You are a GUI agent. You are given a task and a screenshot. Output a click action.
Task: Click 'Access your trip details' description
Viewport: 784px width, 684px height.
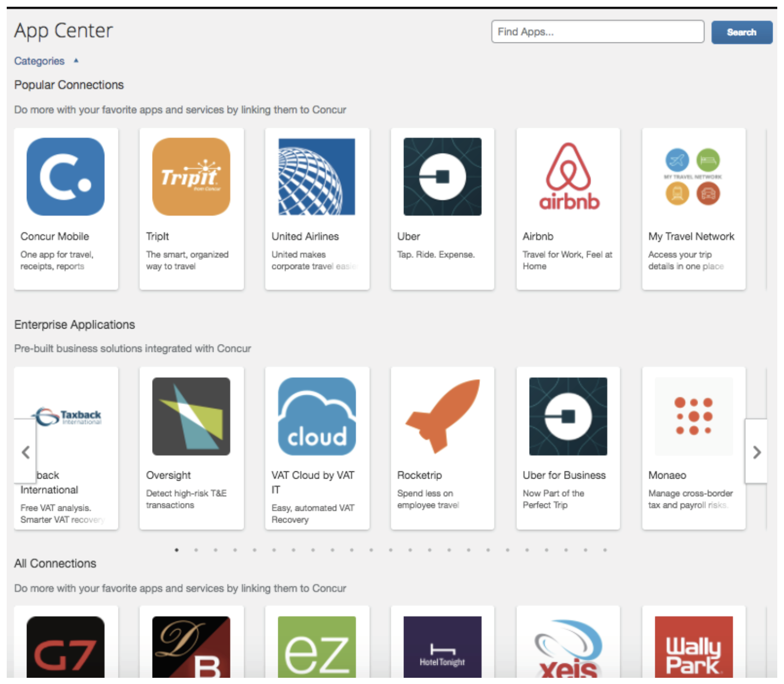pos(686,260)
